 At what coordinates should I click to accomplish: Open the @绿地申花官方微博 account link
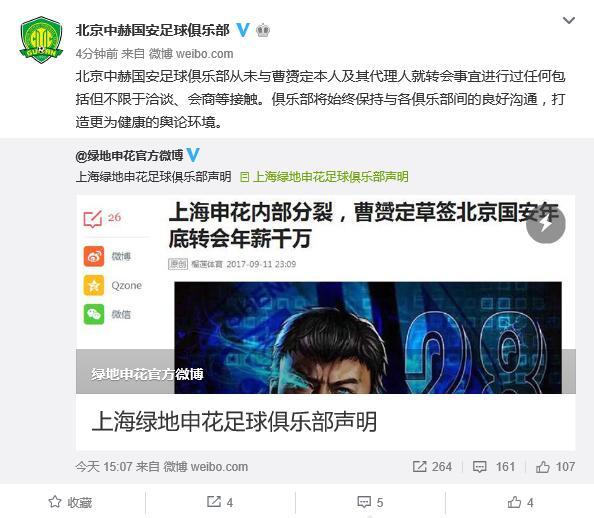pos(129,155)
